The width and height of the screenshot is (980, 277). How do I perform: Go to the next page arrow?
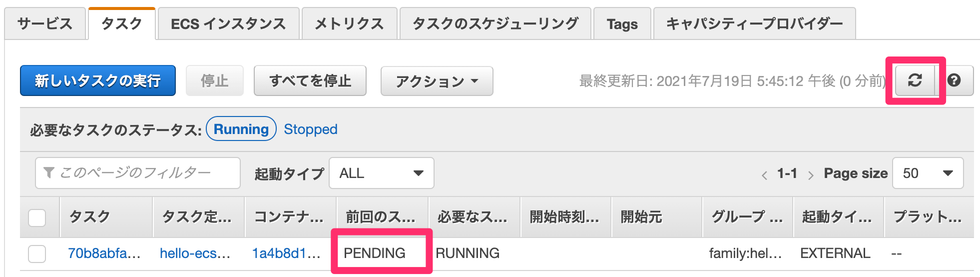pos(810,175)
